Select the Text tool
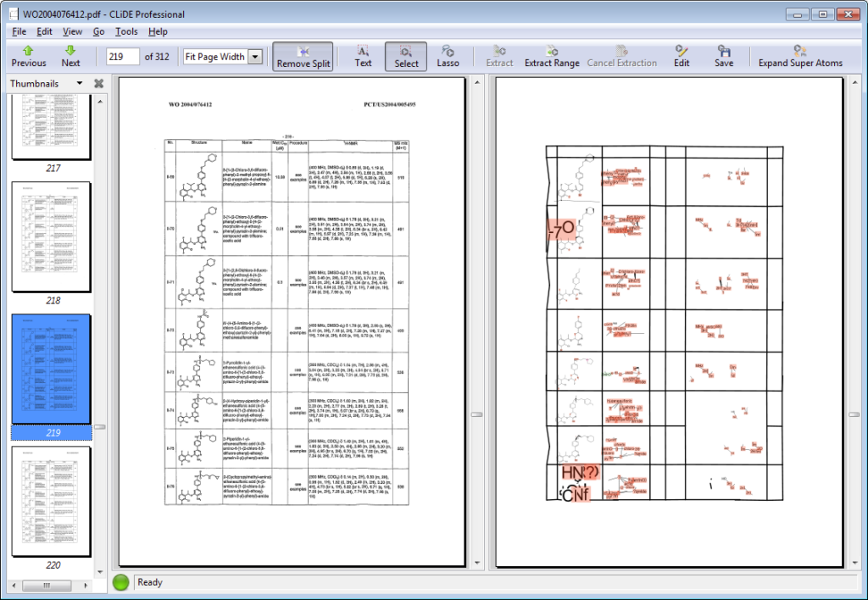868x600 pixels. (x=363, y=56)
